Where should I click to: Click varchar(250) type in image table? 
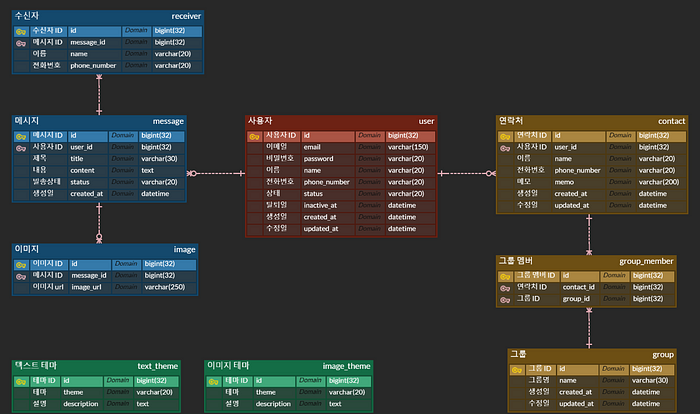[165, 287]
